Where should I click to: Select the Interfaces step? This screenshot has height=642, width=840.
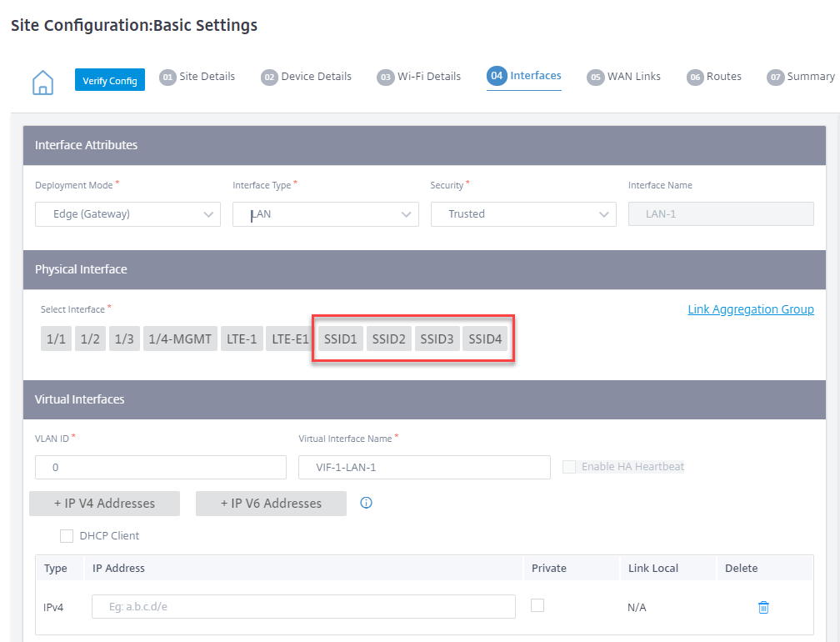pyautogui.click(x=524, y=76)
